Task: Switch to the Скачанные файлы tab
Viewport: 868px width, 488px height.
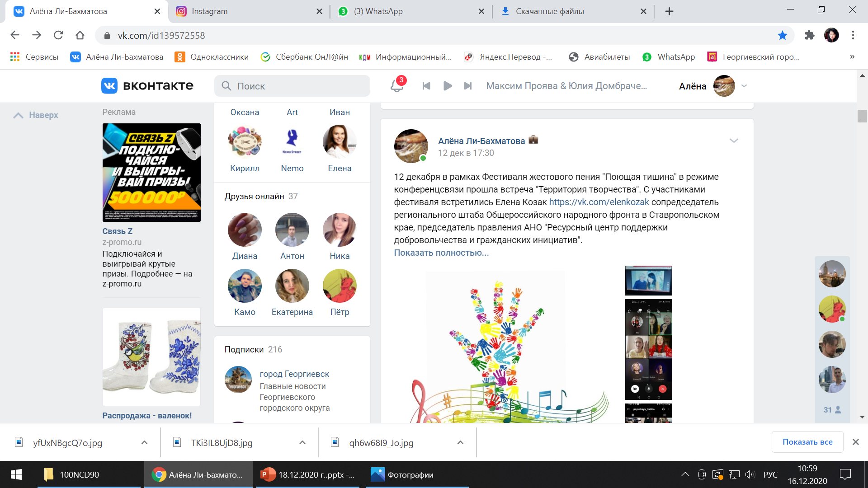Action: pyautogui.click(x=572, y=11)
